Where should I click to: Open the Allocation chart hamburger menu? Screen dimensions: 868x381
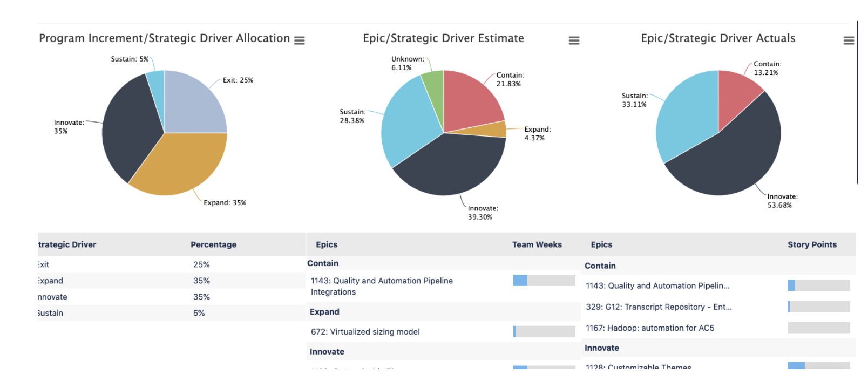point(299,40)
